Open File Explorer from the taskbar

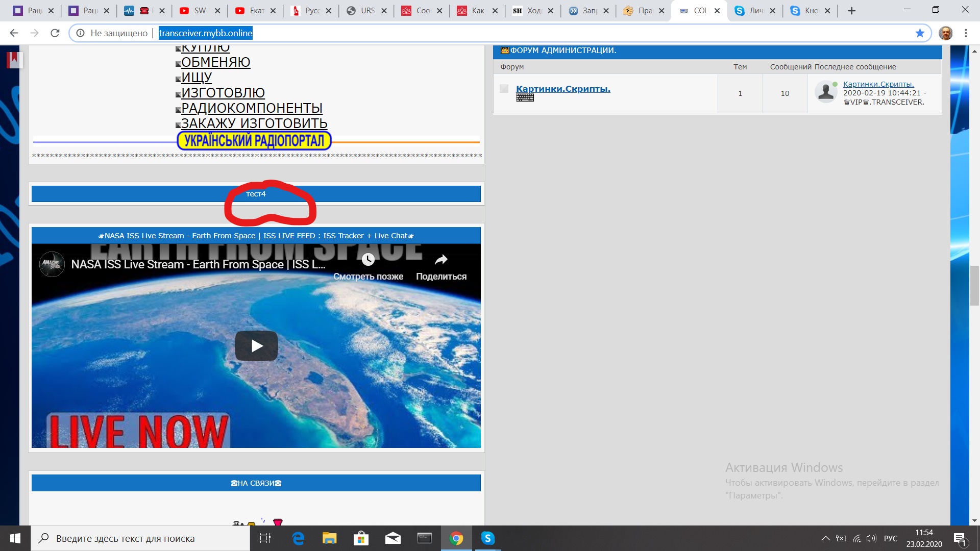pos(329,538)
